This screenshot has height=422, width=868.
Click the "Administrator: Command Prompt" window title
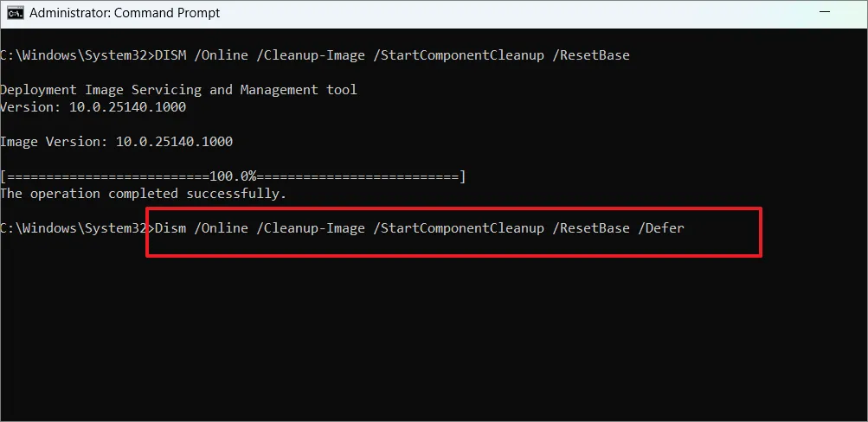[125, 13]
